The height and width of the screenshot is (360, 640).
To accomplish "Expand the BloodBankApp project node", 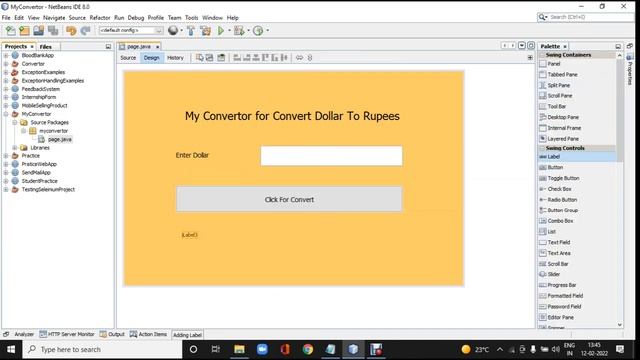I will (x=6, y=56).
